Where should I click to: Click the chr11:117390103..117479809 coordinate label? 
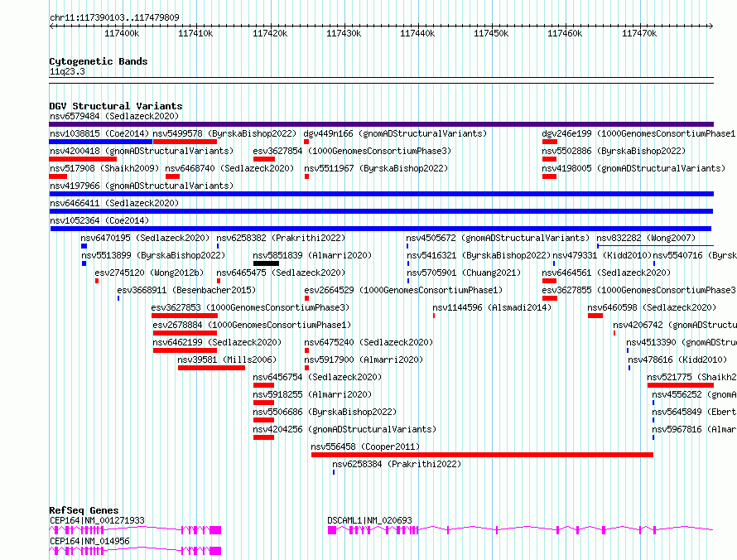click(x=114, y=17)
